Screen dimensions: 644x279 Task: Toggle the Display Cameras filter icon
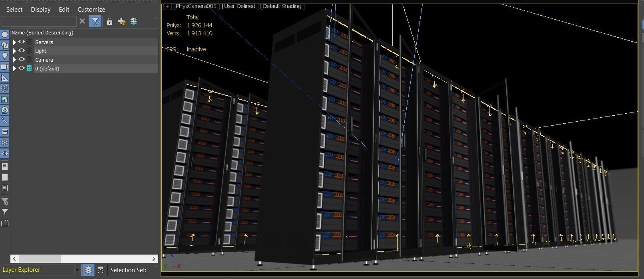[x=5, y=67]
